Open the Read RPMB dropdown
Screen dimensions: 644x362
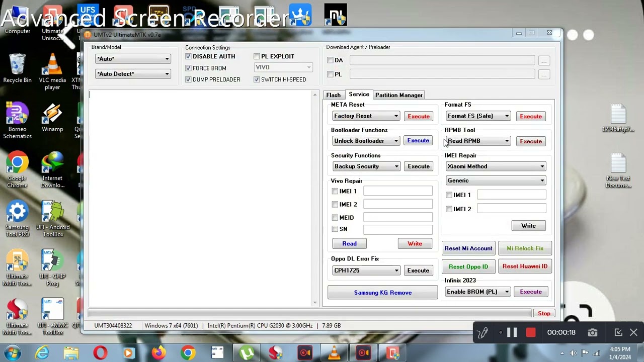coord(478,141)
